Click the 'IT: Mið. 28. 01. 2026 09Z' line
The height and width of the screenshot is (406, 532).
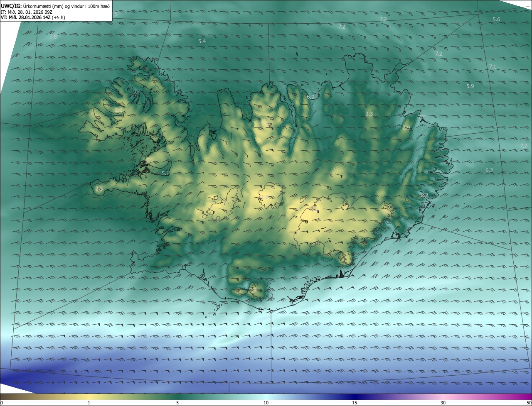pos(27,12)
